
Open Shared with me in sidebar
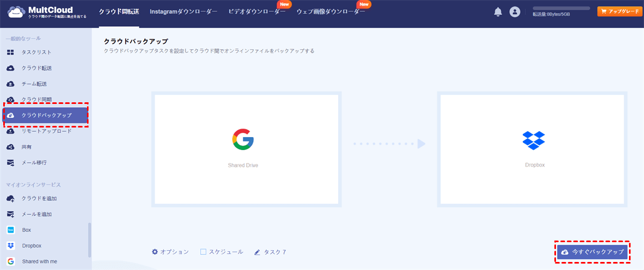click(40, 261)
